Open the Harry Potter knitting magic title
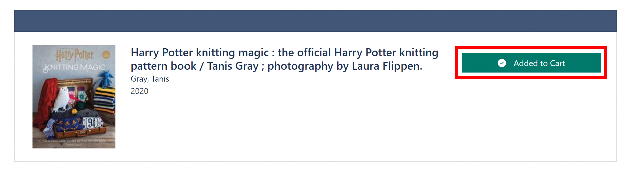644x174 pixels. 284,53
